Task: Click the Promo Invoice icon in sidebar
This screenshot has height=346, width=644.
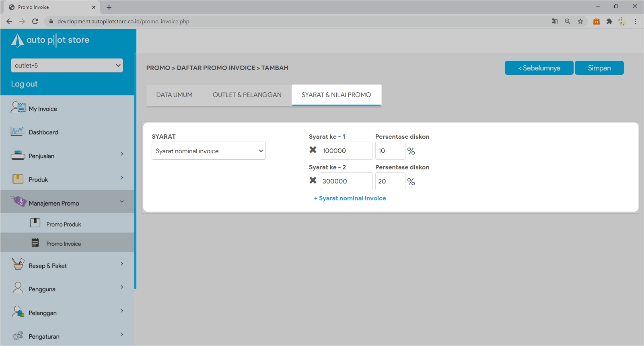Action: [35, 243]
